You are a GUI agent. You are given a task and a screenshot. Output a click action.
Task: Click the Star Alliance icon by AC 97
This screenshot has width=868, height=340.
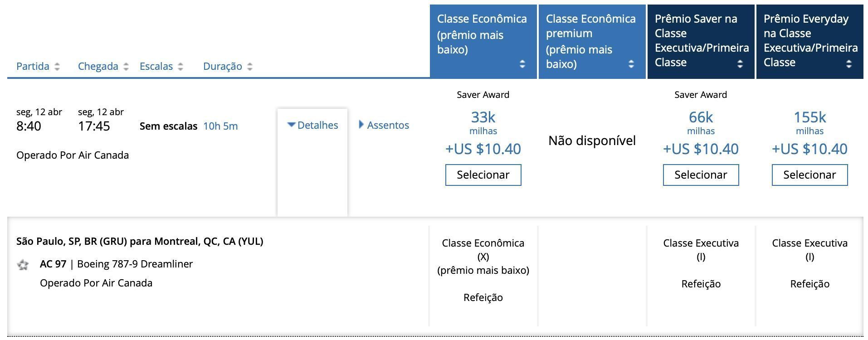pos(23,265)
